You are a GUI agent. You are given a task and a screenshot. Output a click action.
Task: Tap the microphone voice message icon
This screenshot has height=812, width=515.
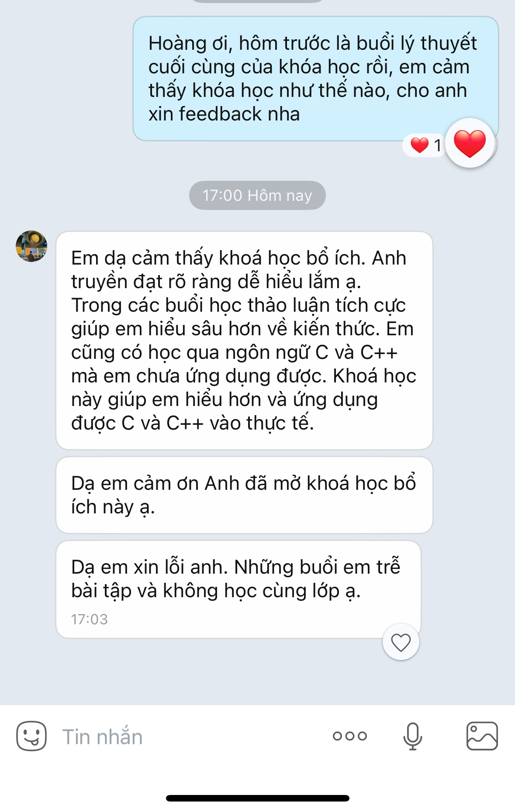(412, 736)
